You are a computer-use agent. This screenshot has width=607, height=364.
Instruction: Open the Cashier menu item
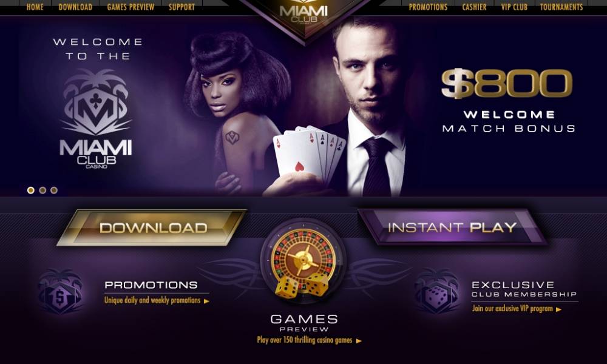tap(474, 7)
